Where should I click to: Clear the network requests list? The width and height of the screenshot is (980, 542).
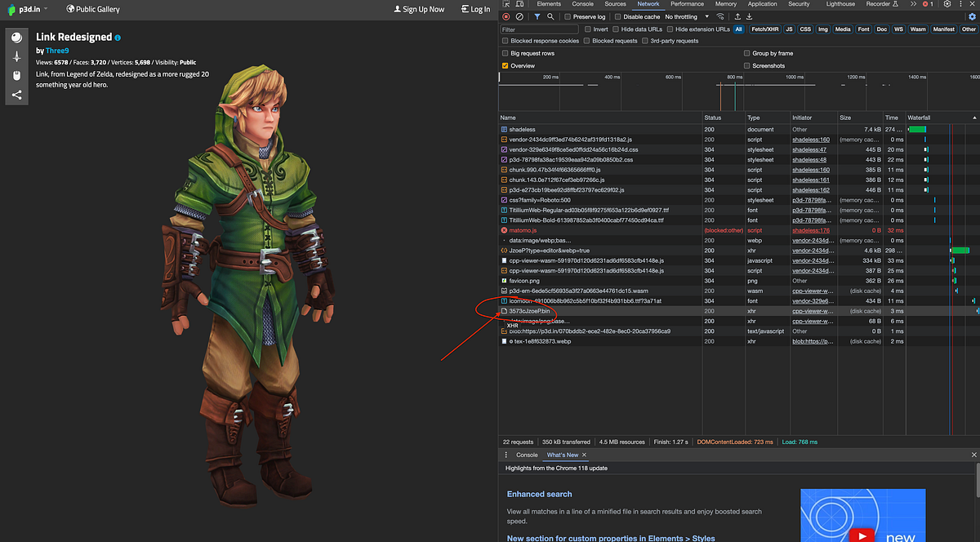coord(519,16)
